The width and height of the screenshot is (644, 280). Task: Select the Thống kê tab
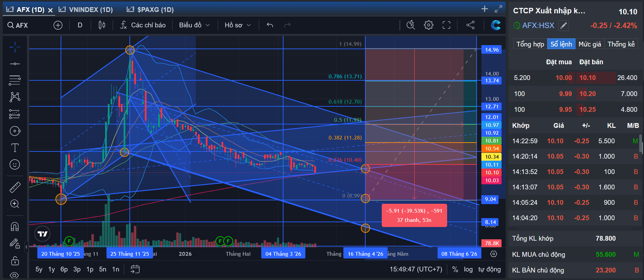[x=621, y=44]
